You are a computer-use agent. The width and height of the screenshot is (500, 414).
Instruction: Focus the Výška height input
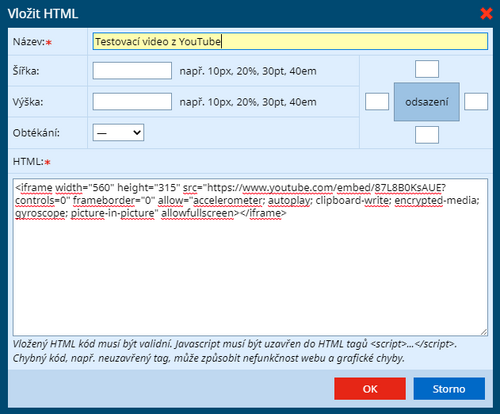click(x=132, y=102)
